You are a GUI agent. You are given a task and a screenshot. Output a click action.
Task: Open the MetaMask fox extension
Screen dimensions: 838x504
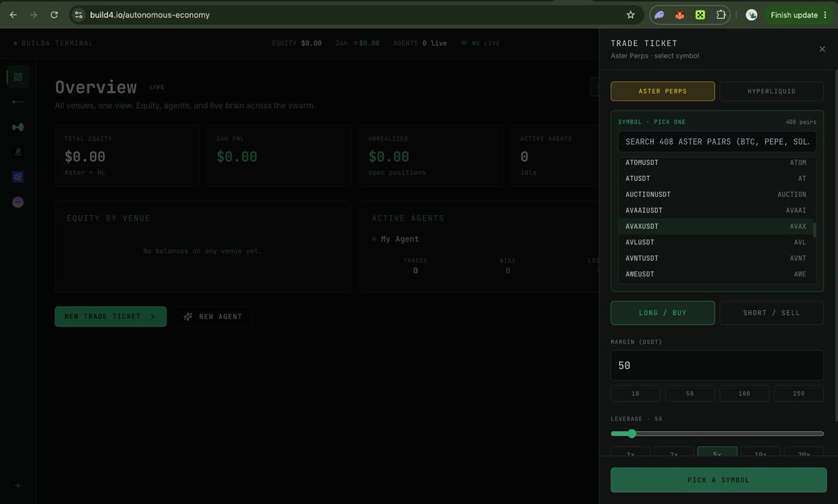[679, 15]
